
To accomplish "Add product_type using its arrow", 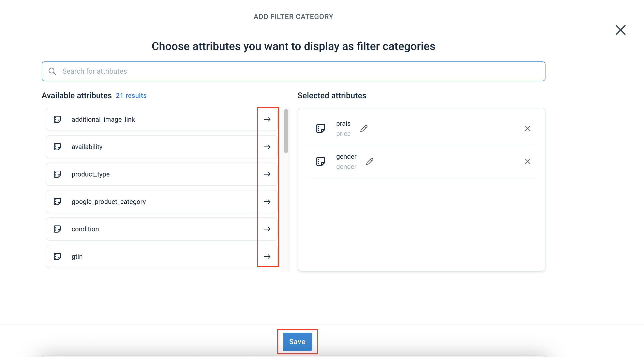I will 267,174.
